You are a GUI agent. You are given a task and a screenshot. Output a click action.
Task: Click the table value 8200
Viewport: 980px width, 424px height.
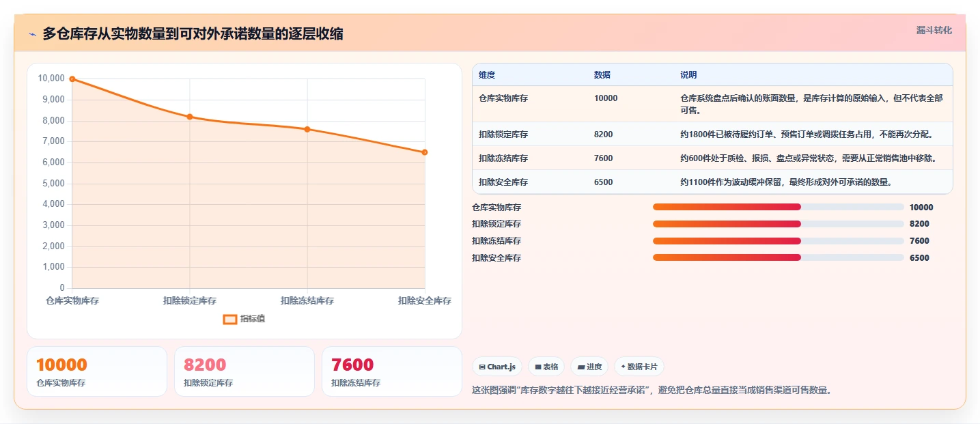pyautogui.click(x=604, y=135)
